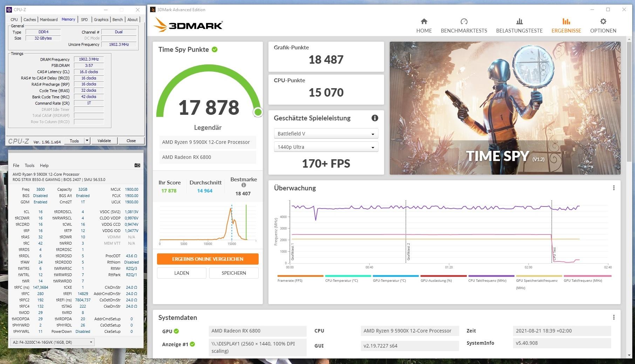Toggle the CPU Taktfrequenz legend color bar
This screenshot has width=635, height=364.
pyautogui.click(x=491, y=276)
